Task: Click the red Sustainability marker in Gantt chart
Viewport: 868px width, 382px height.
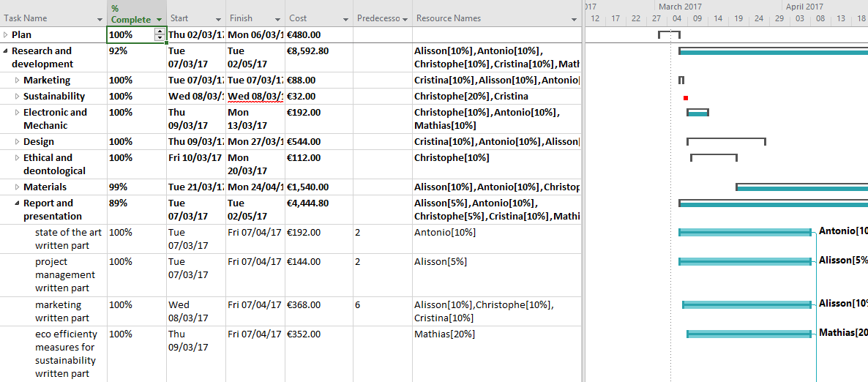Action: point(686,97)
